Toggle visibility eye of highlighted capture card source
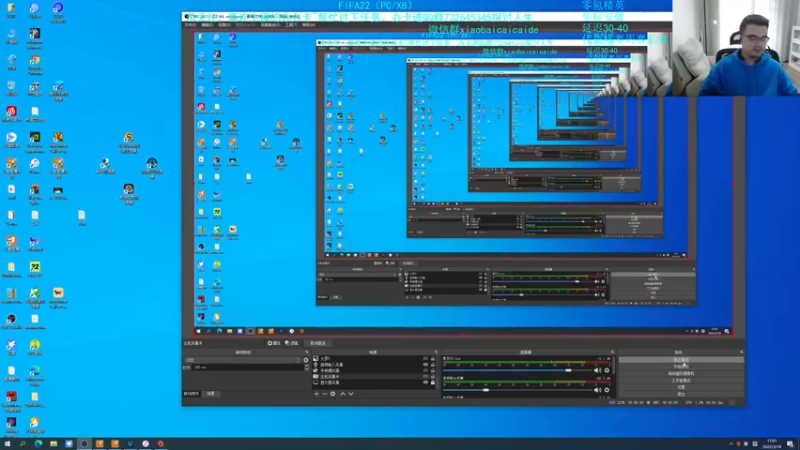 [x=426, y=377]
